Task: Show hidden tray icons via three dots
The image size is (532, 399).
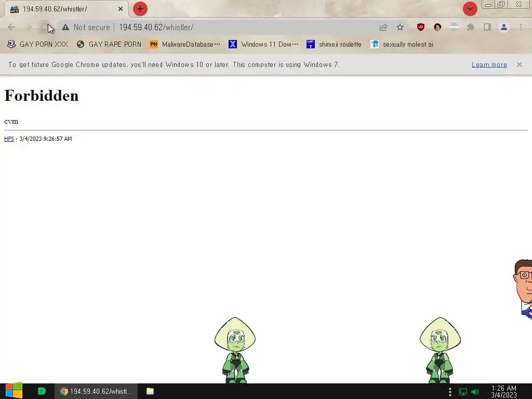Action: point(450,392)
